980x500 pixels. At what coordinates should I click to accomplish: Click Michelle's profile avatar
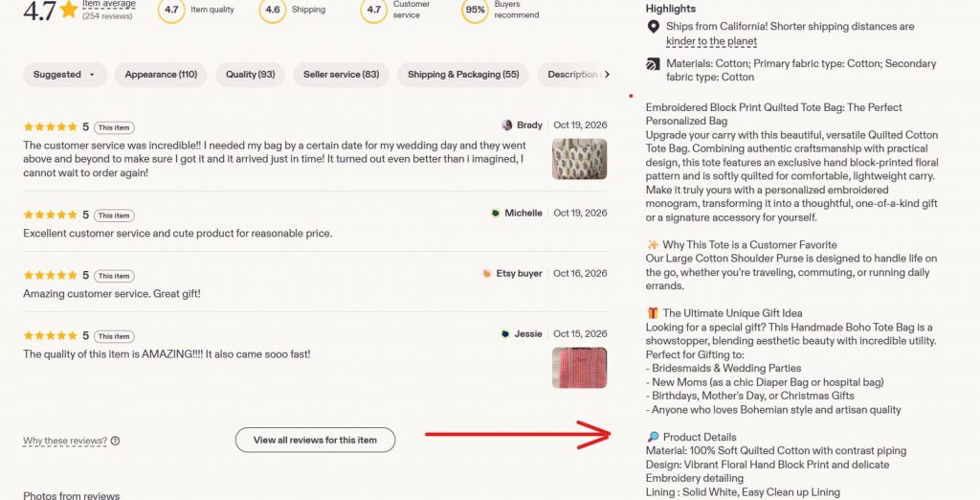click(495, 213)
